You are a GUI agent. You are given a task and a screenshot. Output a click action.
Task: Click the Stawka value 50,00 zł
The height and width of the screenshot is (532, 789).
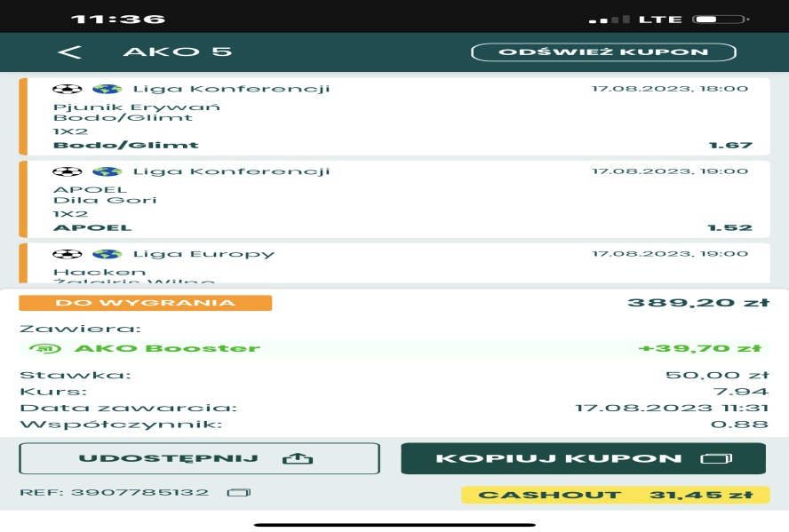[717, 375]
